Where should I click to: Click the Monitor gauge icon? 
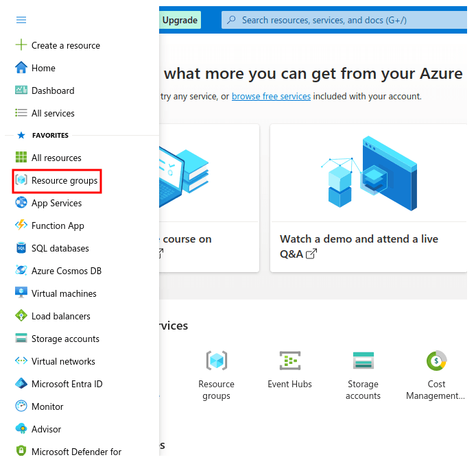tap(21, 406)
